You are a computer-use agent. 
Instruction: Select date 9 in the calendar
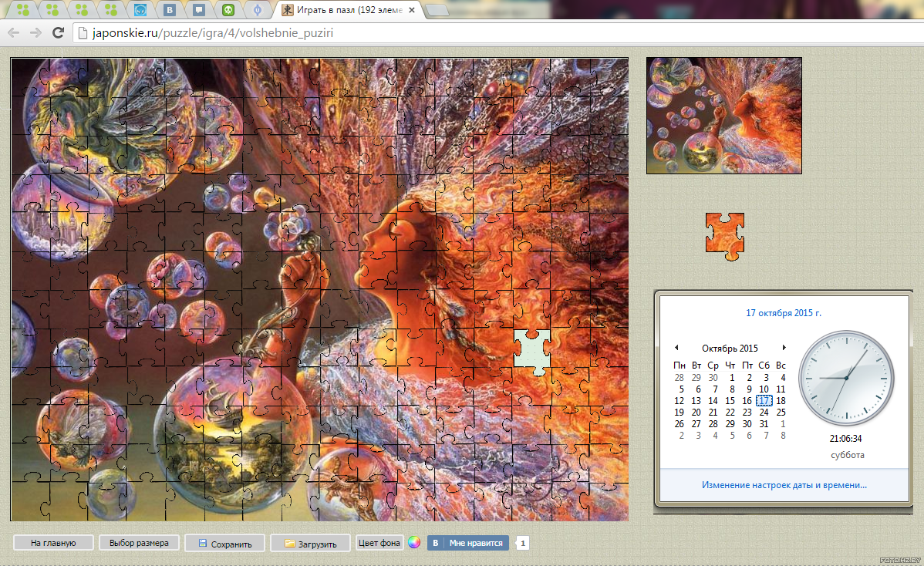[748, 389]
